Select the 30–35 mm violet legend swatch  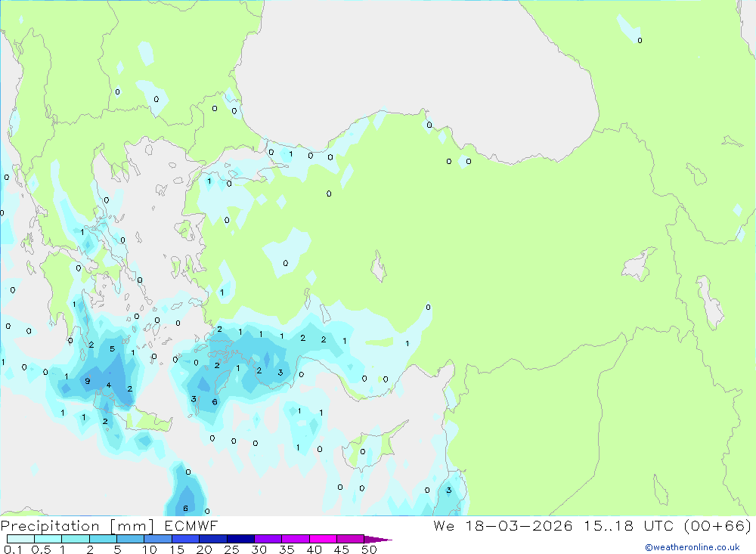(x=268, y=539)
